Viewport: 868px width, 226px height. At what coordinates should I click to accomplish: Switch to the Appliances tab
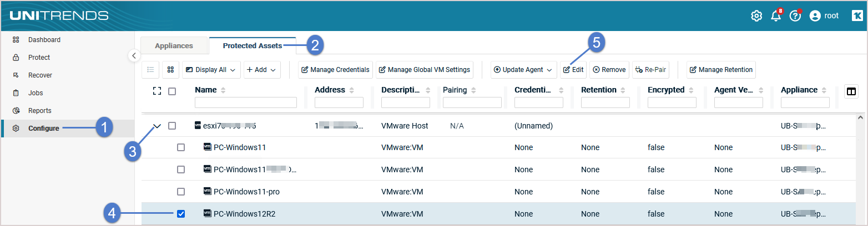pyautogui.click(x=174, y=46)
